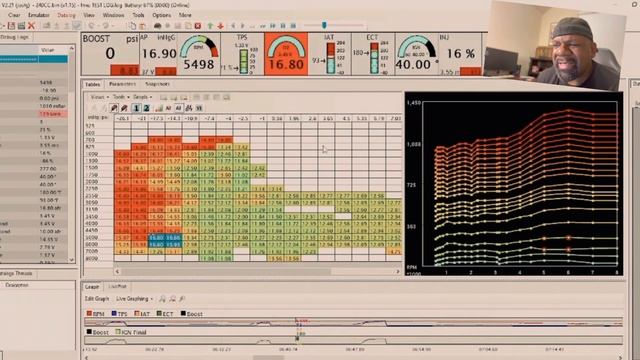Toggle the highlighted 'Af' overlay button
The height and width of the screenshot is (360, 640).
pyautogui.click(x=178, y=108)
